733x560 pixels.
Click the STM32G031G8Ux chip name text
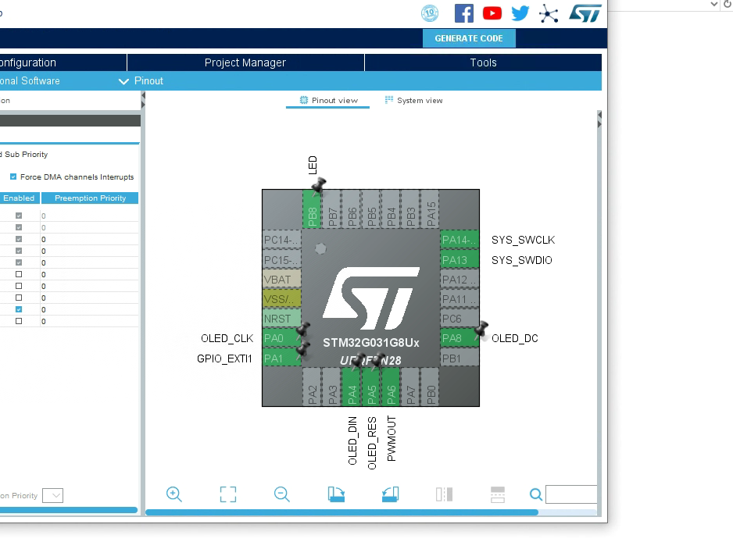click(371, 342)
